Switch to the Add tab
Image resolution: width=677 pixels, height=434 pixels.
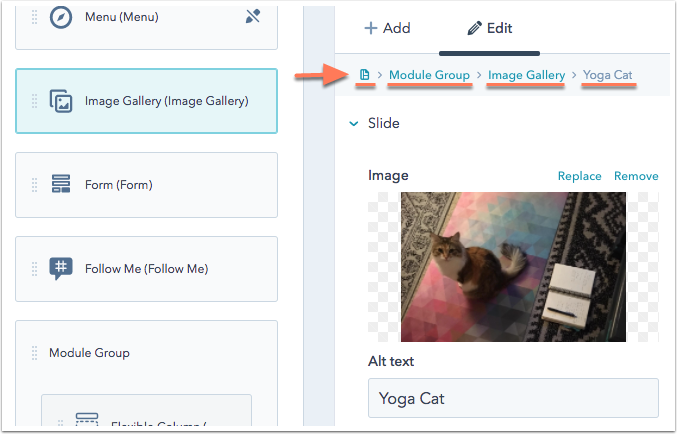(x=386, y=28)
